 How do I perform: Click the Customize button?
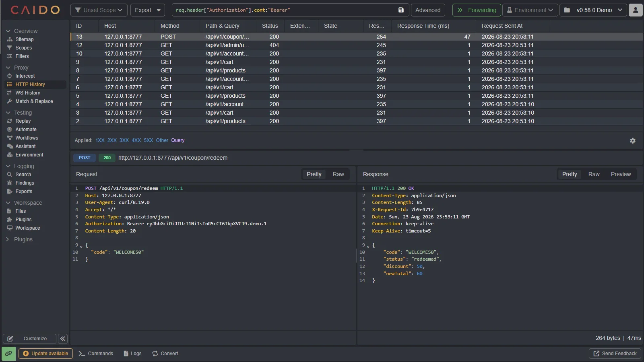click(30, 339)
